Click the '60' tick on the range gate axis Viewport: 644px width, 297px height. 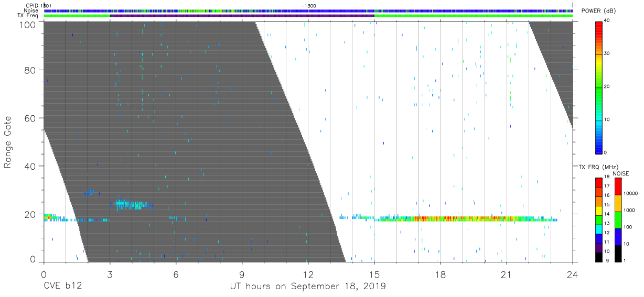point(30,118)
